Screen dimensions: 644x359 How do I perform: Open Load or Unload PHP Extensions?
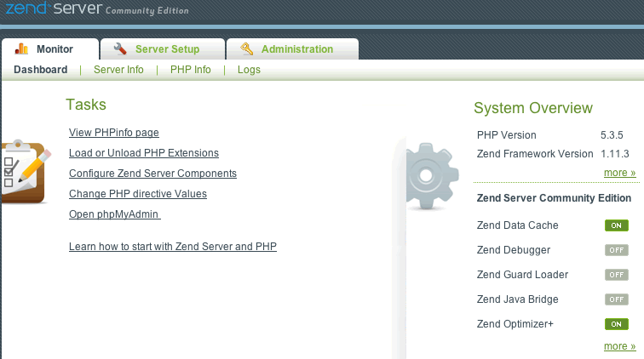click(x=144, y=153)
